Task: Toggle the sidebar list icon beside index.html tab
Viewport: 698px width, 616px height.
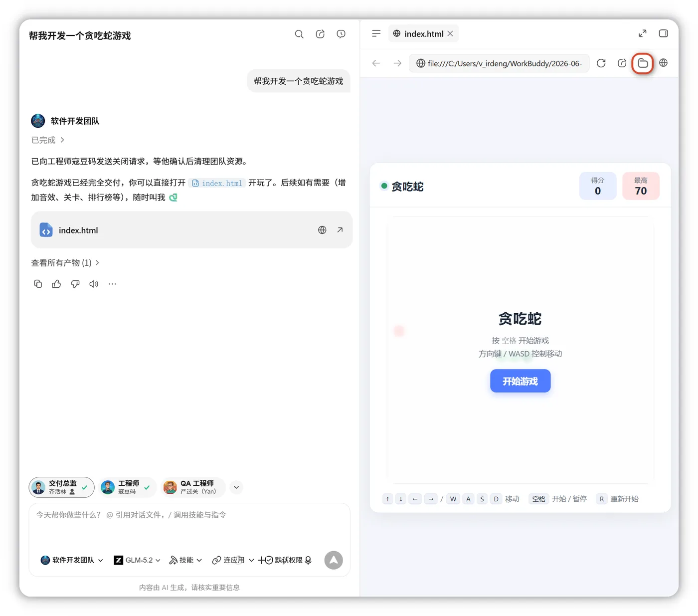Action: pyautogui.click(x=376, y=33)
